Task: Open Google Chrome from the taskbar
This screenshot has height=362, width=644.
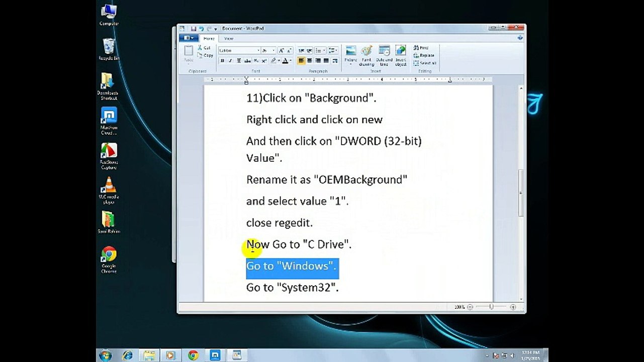Action: [193, 355]
